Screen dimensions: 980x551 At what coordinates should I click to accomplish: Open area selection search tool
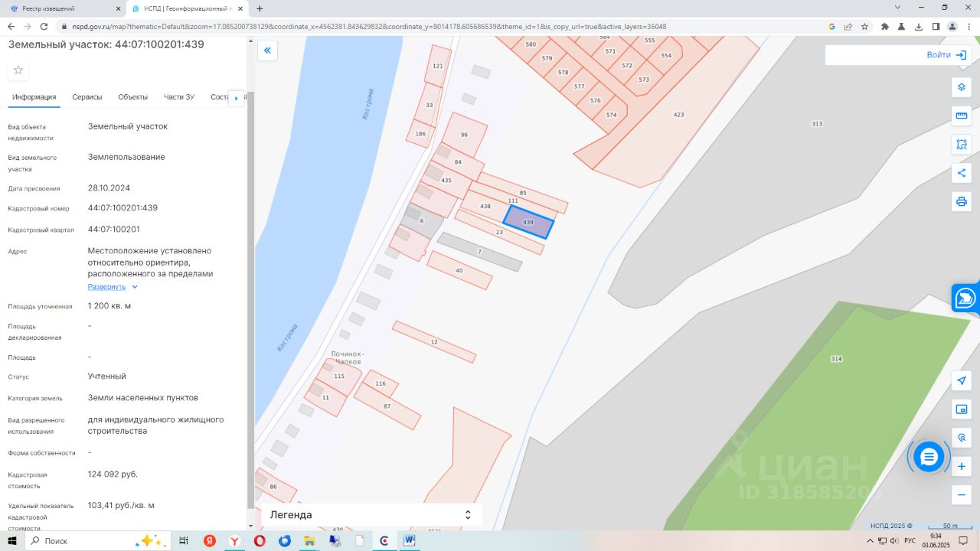962,144
